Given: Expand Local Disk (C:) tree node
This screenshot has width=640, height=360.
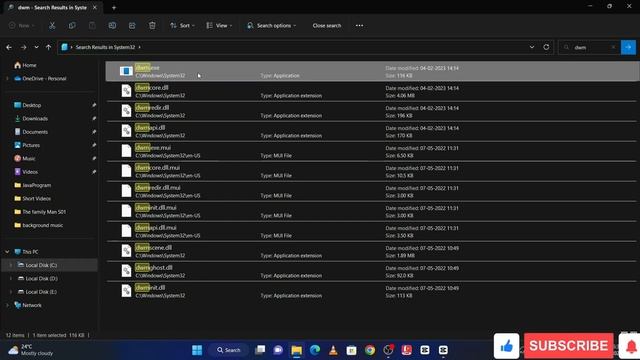Looking at the screenshot, I should [x=11, y=265].
